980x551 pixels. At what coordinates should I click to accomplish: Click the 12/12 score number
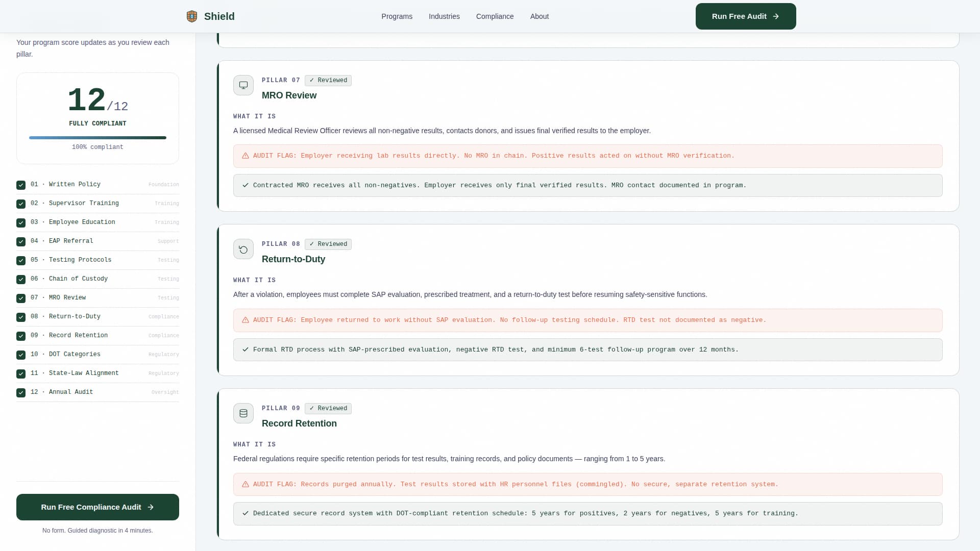[x=97, y=100]
